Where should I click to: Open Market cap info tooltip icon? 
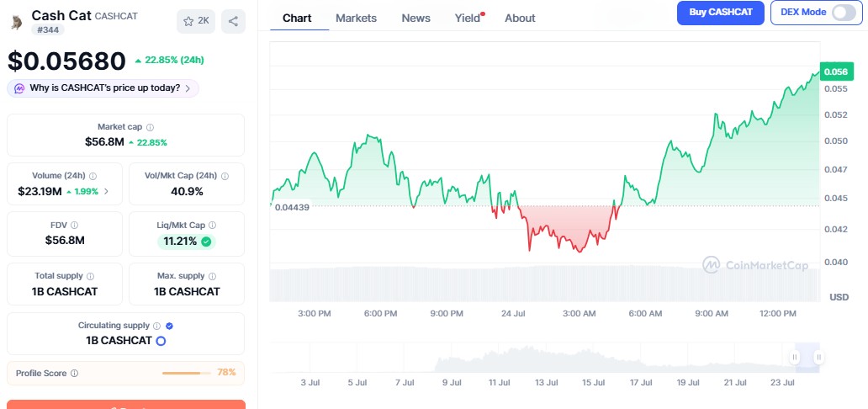[150, 127]
